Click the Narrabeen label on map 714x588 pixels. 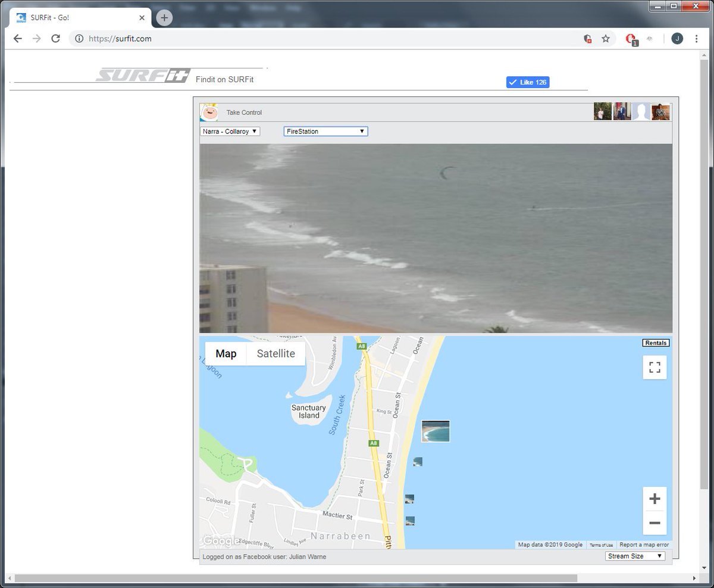tap(340, 536)
